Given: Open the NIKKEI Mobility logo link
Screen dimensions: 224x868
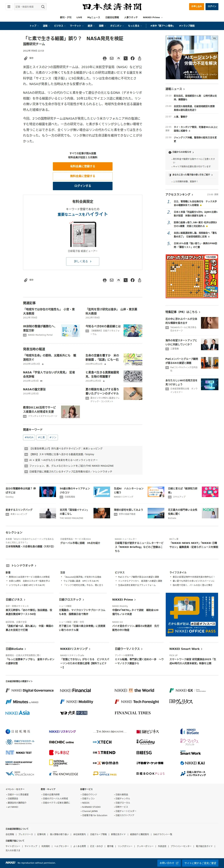Looking at the screenshot, I should click(x=77, y=702).
